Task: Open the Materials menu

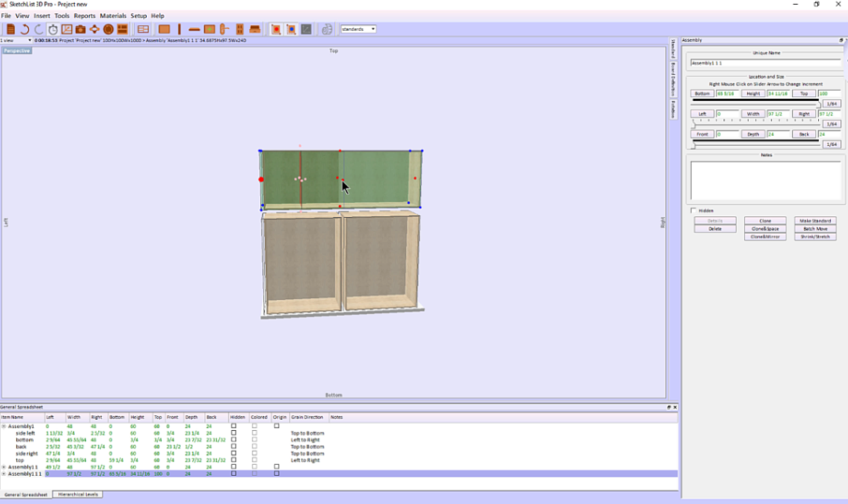Action: point(113,16)
